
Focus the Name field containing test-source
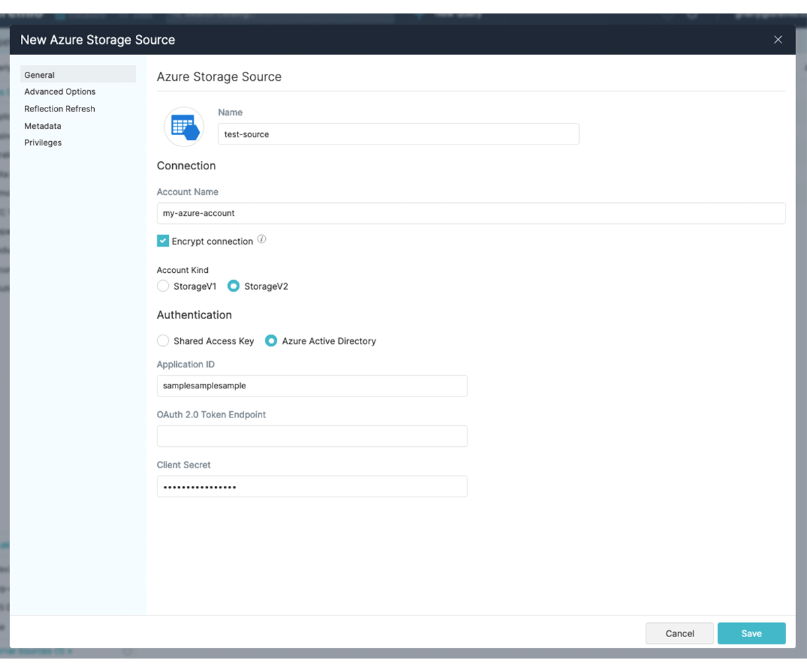pyautogui.click(x=399, y=134)
